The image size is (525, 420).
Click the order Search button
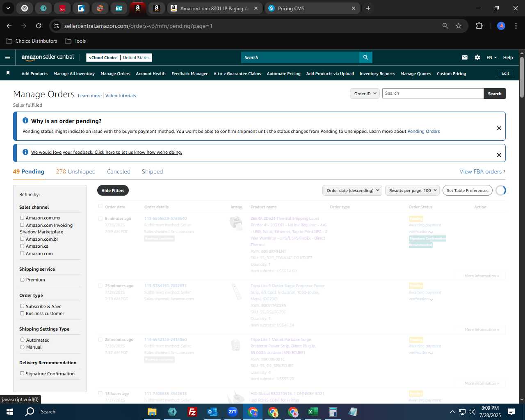(x=495, y=94)
